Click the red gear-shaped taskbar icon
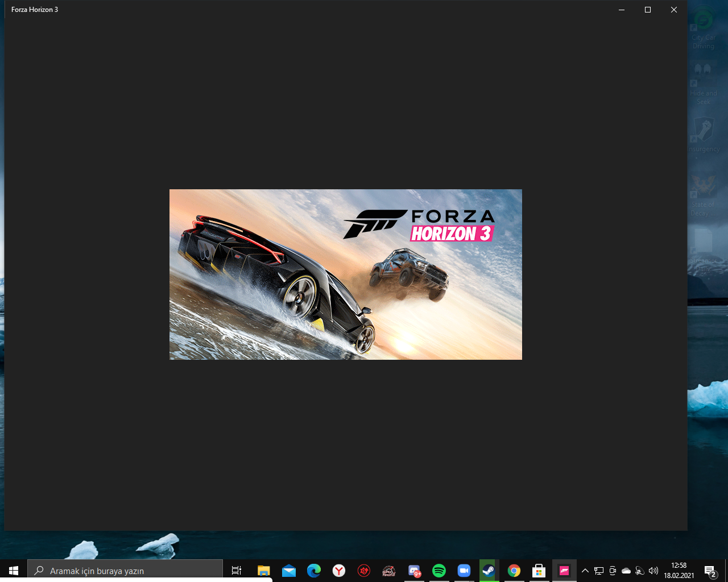Viewport: 728px width, 582px height. 364,571
